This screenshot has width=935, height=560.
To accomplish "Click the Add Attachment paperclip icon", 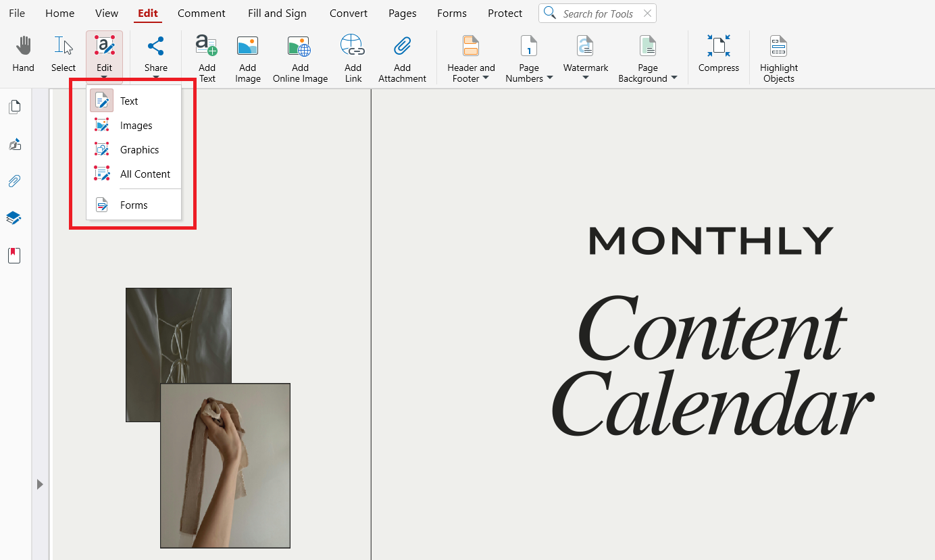I will click(x=402, y=47).
